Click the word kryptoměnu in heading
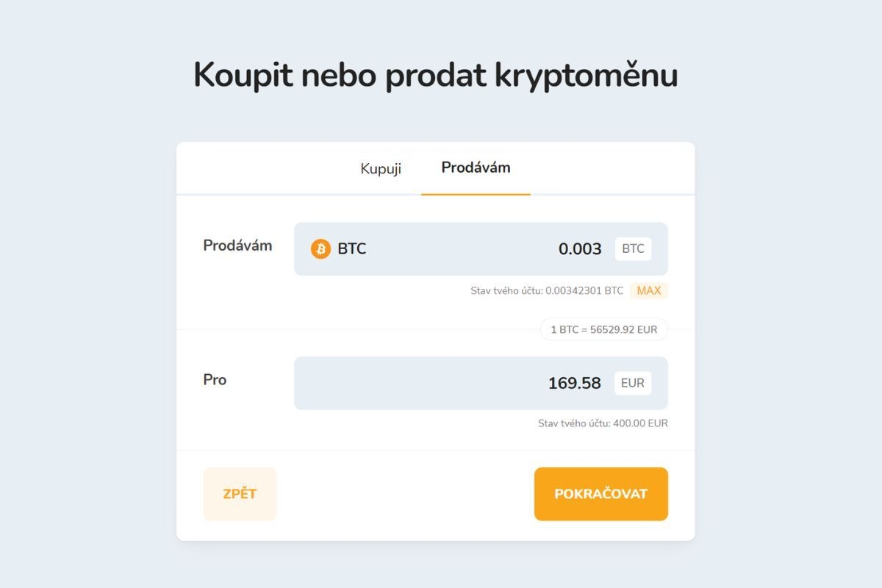 coord(586,75)
